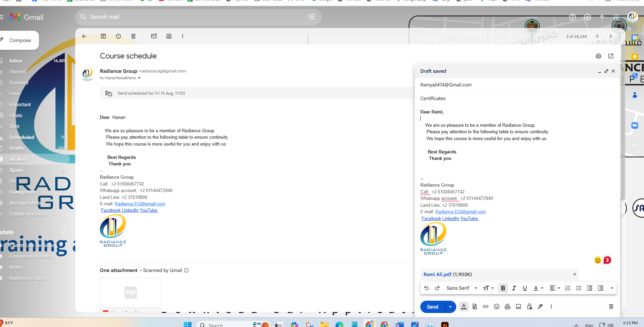Open more compose options menu
644x327 pixels.
click(551, 306)
